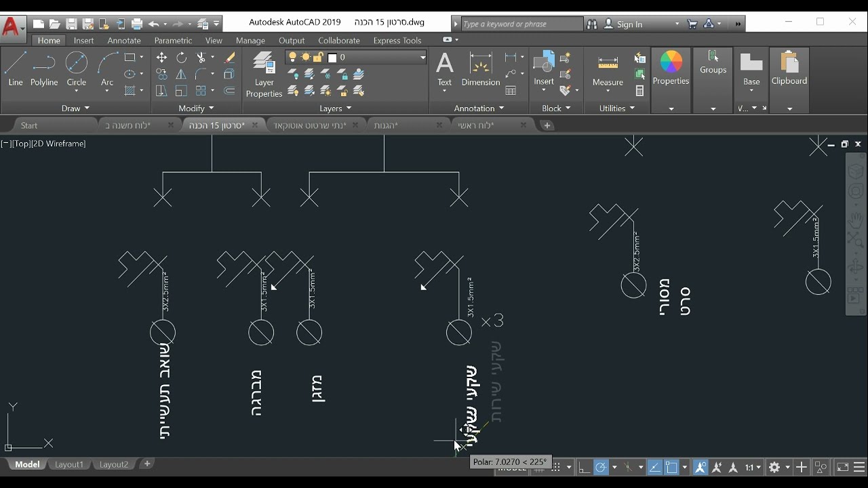The image size is (868, 488).
Task: Select the Hatch tool
Action: tap(130, 91)
